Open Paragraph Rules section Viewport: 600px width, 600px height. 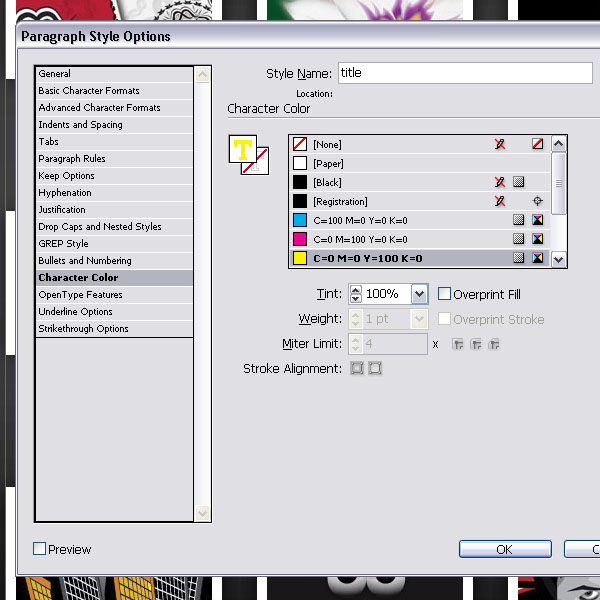point(114,158)
